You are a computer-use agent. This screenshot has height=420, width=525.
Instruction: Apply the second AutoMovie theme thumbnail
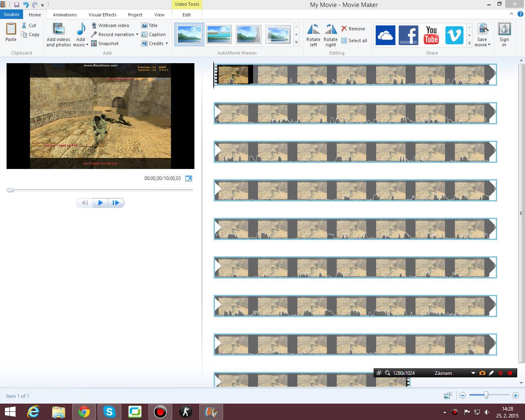pyautogui.click(x=219, y=34)
